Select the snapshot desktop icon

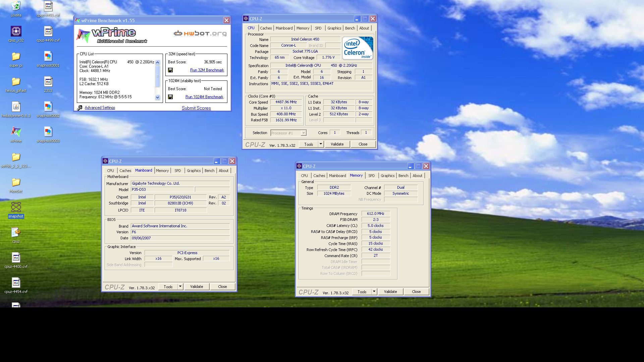click(x=16, y=207)
